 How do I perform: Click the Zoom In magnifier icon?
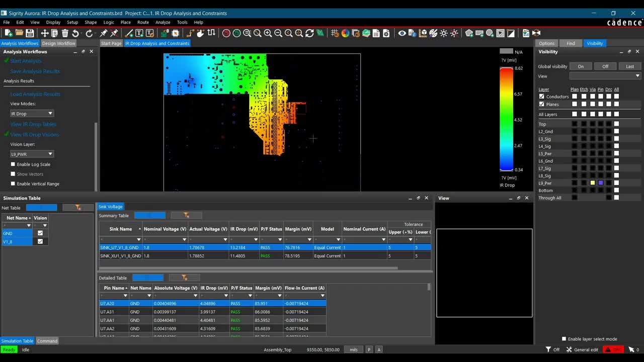pyautogui.click(x=268, y=33)
